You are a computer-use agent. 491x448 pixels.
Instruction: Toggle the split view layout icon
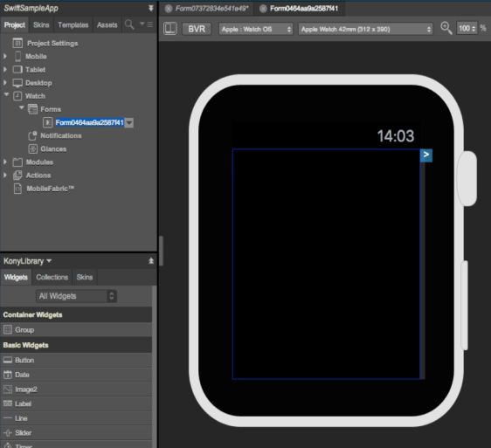coord(170,29)
